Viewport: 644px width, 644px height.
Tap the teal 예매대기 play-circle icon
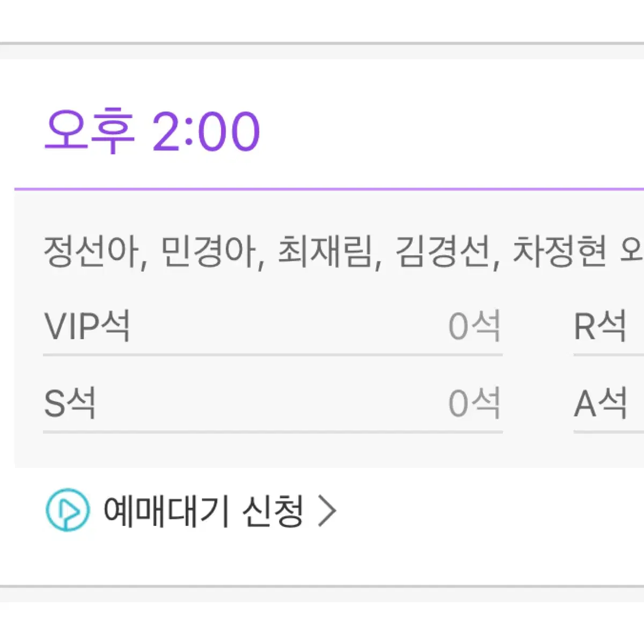click(x=67, y=510)
